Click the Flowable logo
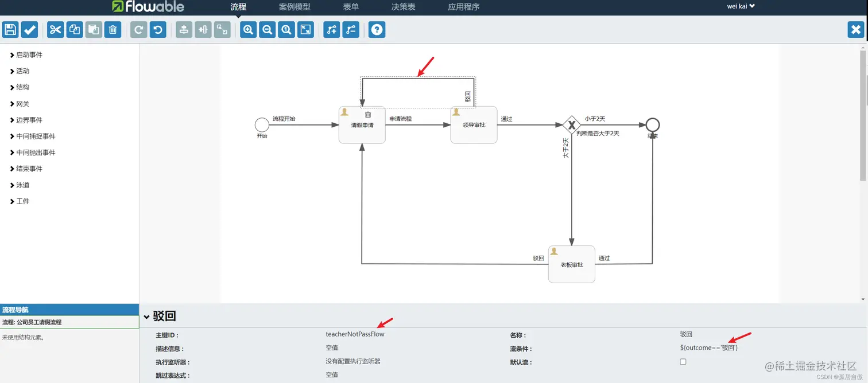This screenshot has height=383, width=868. tap(148, 7)
